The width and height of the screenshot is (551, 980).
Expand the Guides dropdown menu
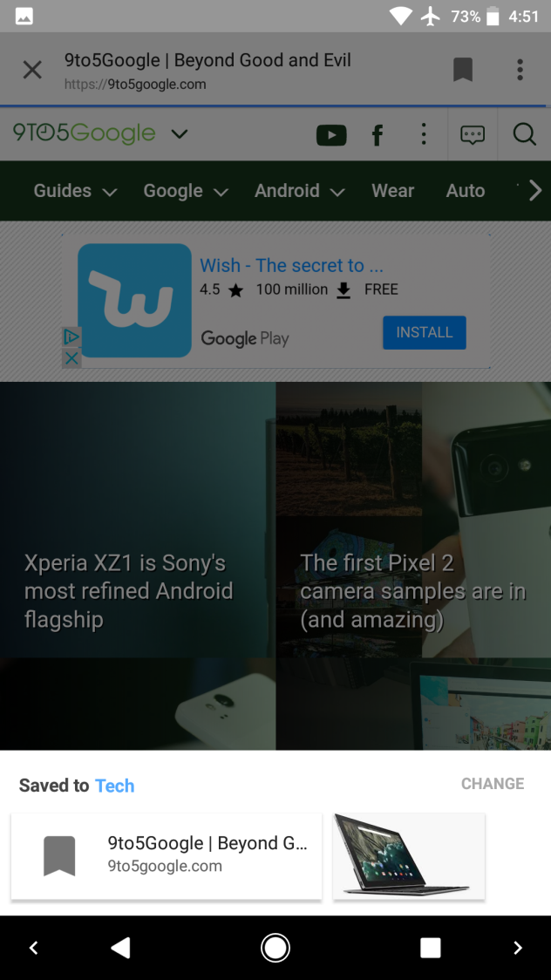coord(75,191)
